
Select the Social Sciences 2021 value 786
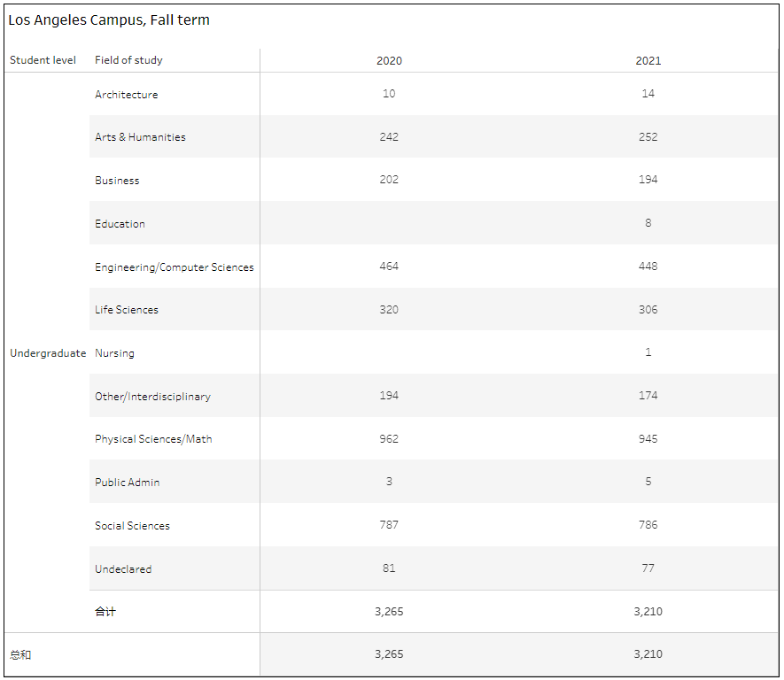pyautogui.click(x=648, y=525)
